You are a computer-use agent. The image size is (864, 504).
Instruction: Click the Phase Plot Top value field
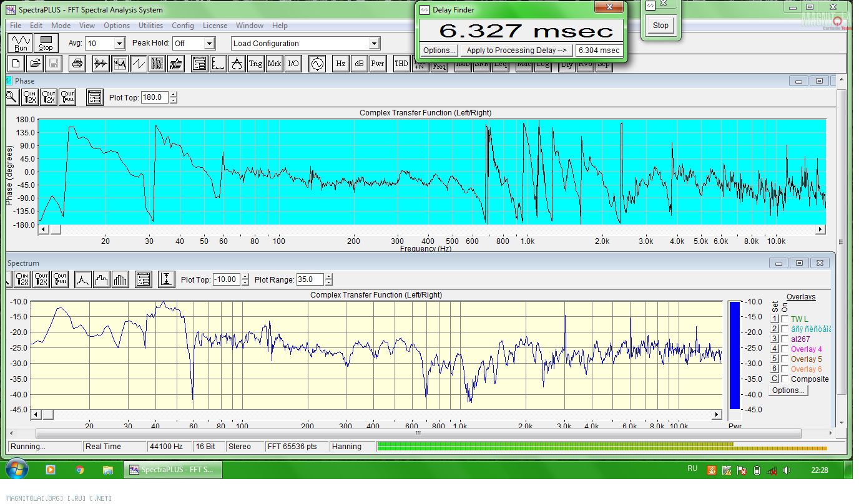coord(155,97)
